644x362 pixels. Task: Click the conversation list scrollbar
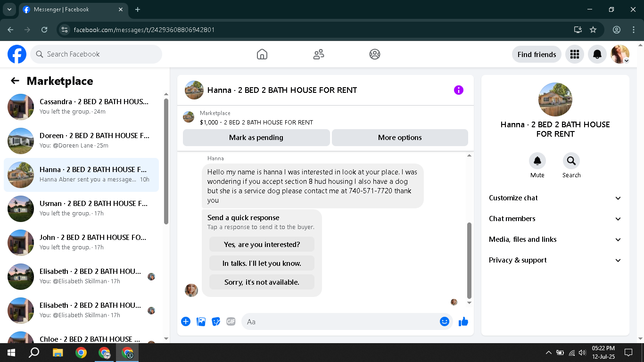pyautogui.click(x=166, y=161)
